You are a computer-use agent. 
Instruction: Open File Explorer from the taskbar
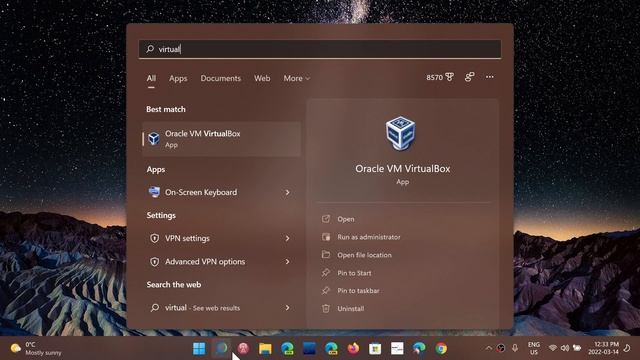(265, 349)
